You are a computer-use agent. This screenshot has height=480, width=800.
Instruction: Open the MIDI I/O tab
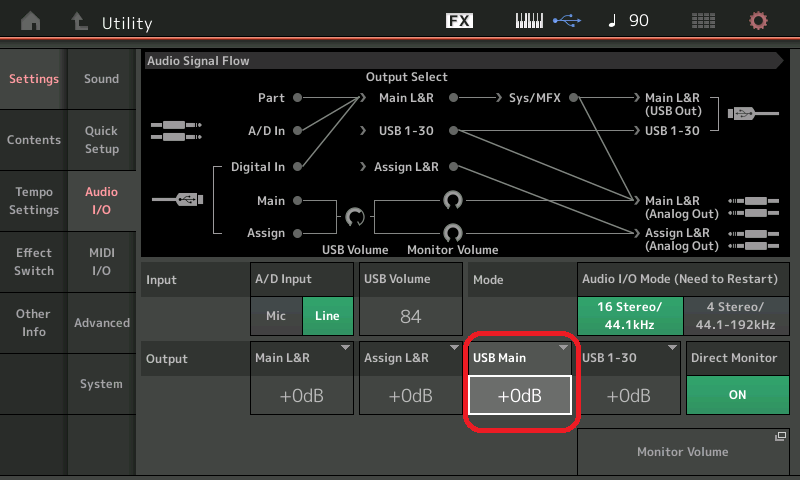101,262
